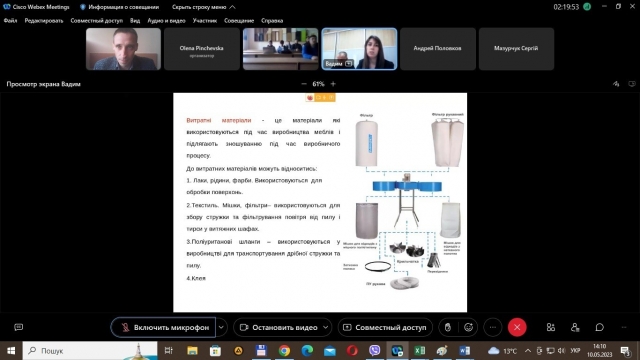Open Windows Start menu

click(11, 351)
